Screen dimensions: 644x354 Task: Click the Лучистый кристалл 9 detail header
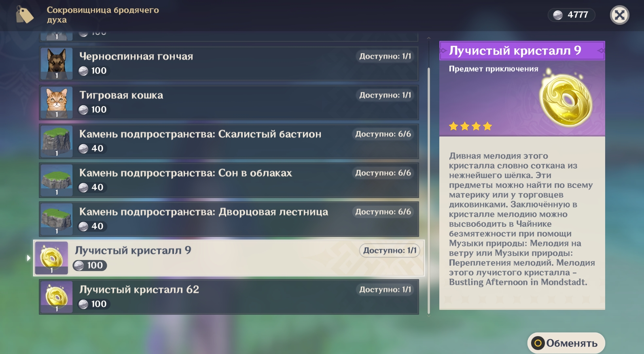pos(522,51)
